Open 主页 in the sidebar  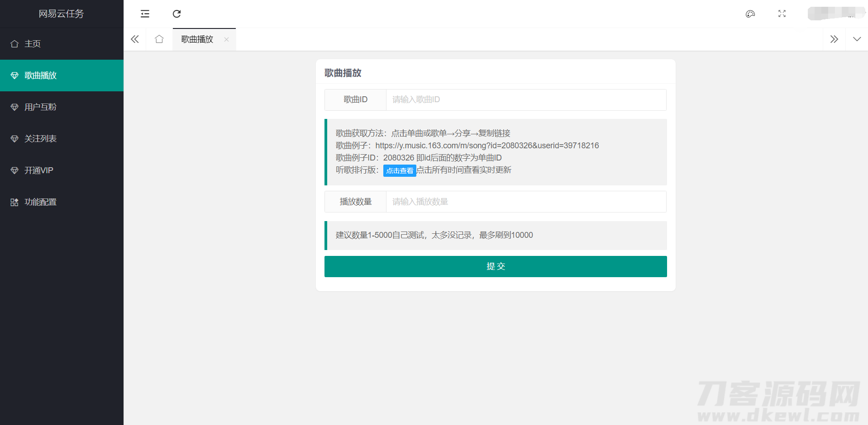(33, 44)
